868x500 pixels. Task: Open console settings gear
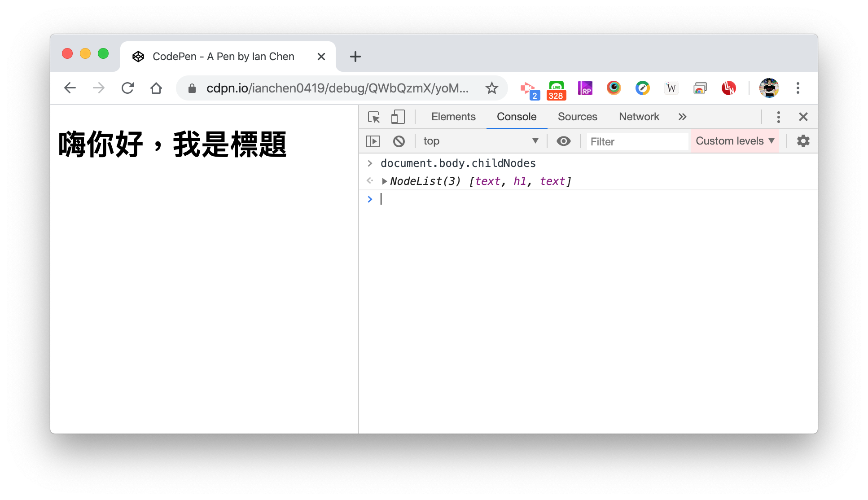(803, 141)
